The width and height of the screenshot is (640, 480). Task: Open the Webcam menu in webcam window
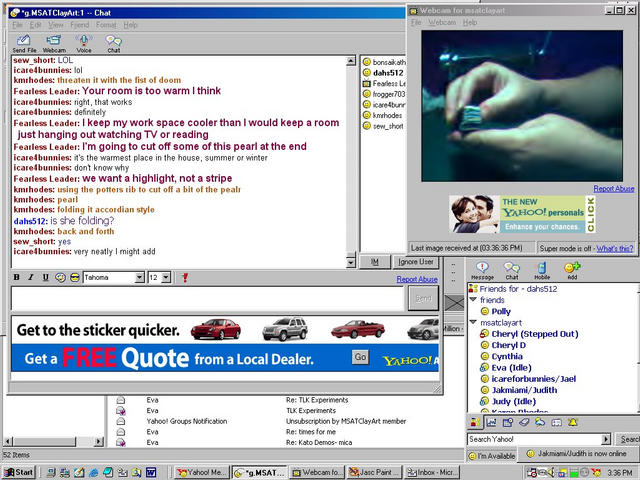tap(442, 22)
